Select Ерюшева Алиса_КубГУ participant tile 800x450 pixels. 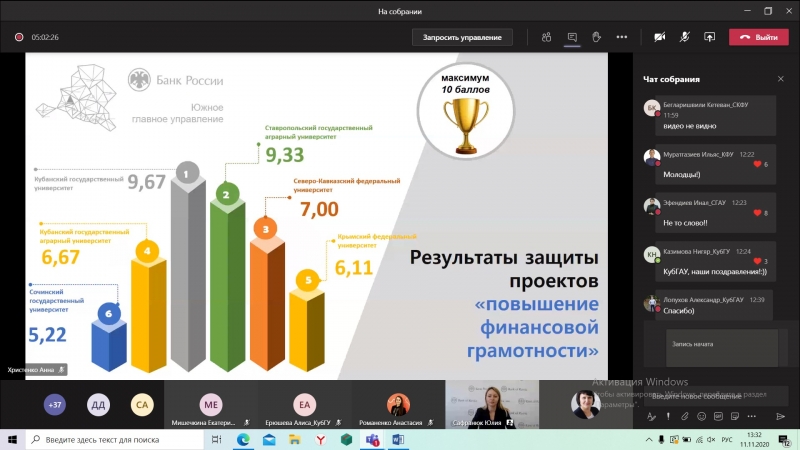(305, 405)
